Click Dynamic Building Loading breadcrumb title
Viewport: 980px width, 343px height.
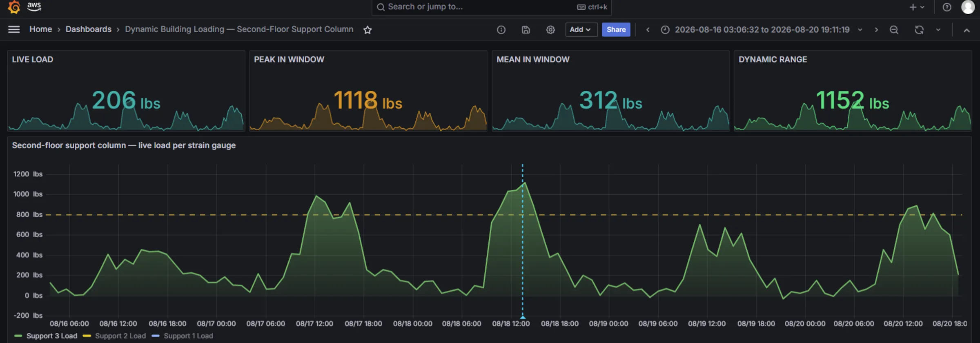239,29
